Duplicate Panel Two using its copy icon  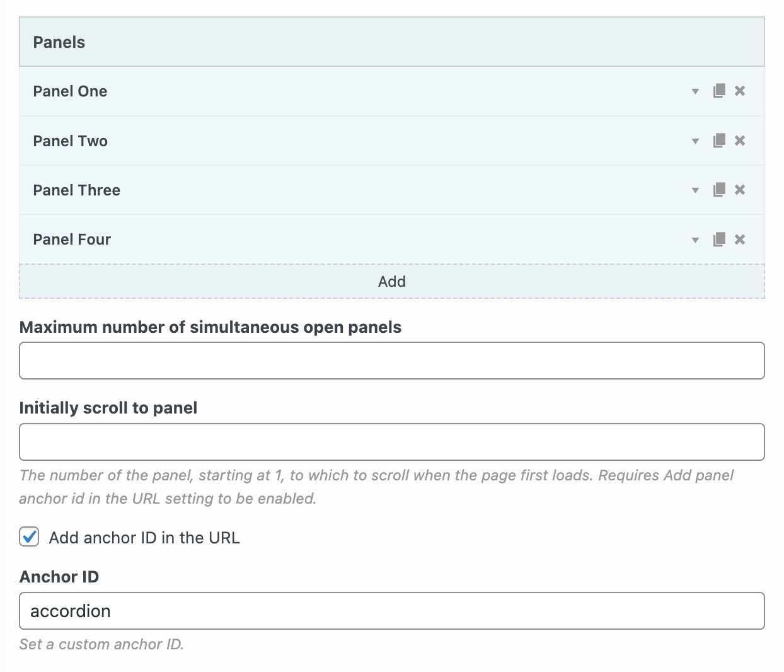coord(718,141)
